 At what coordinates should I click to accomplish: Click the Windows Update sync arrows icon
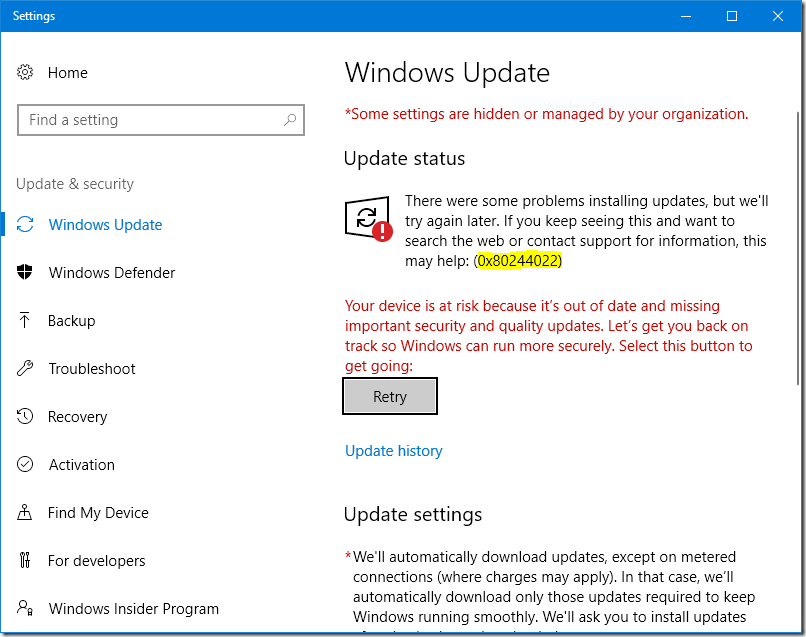point(25,225)
